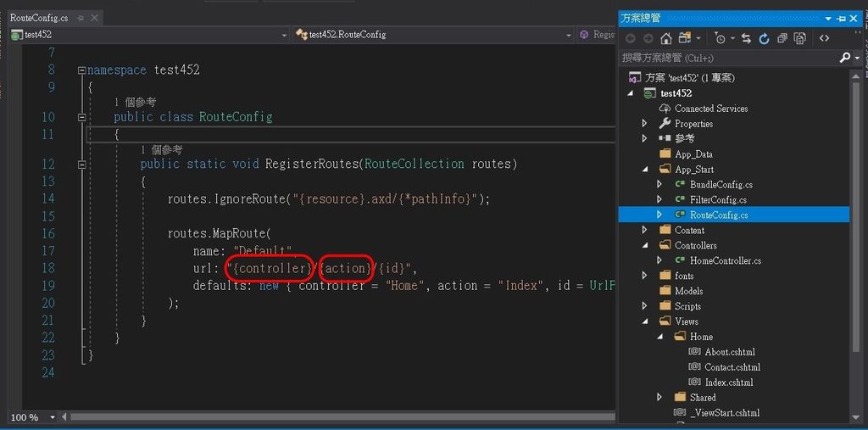This screenshot has height=430, width=868.
Task: Refresh the Solution Explorer
Action: click(764, 38)
